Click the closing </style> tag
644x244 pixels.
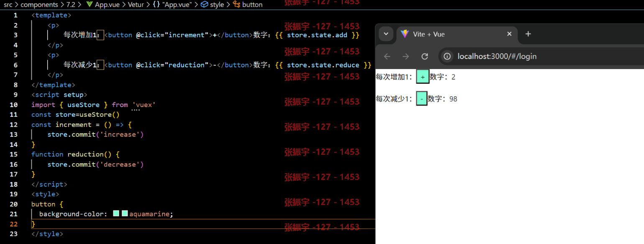[47, 234]
